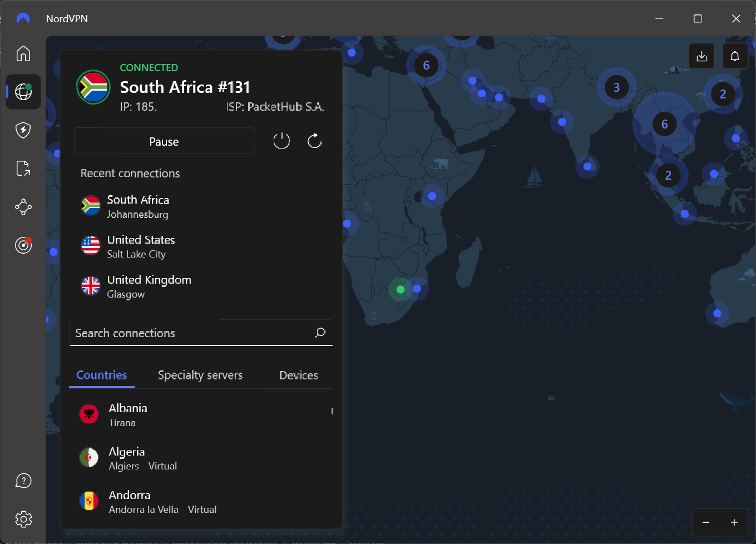The height and width of the screenshot is (544, 756).
Task: Zoom out the map with minus
Action: click(706, 522)
